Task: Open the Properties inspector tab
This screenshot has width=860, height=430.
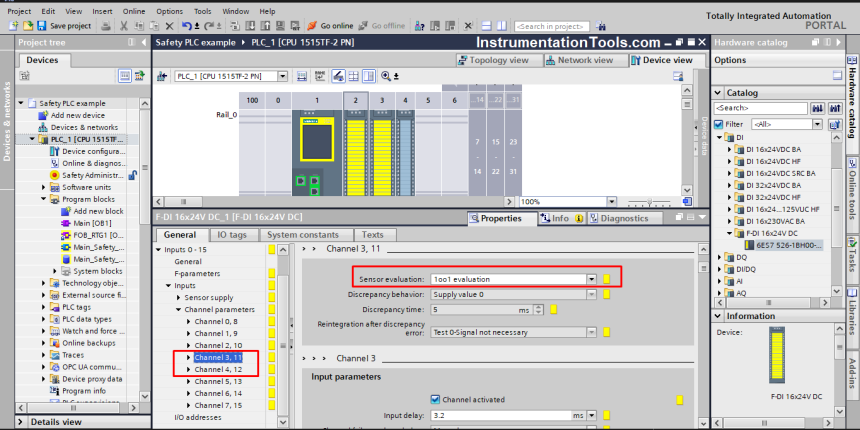Action: [501, 218]
